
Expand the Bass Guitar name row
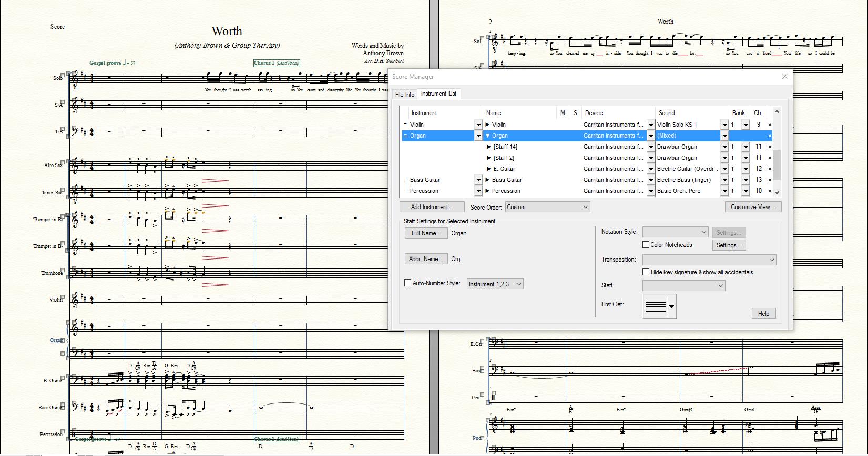tap(488, 180)
